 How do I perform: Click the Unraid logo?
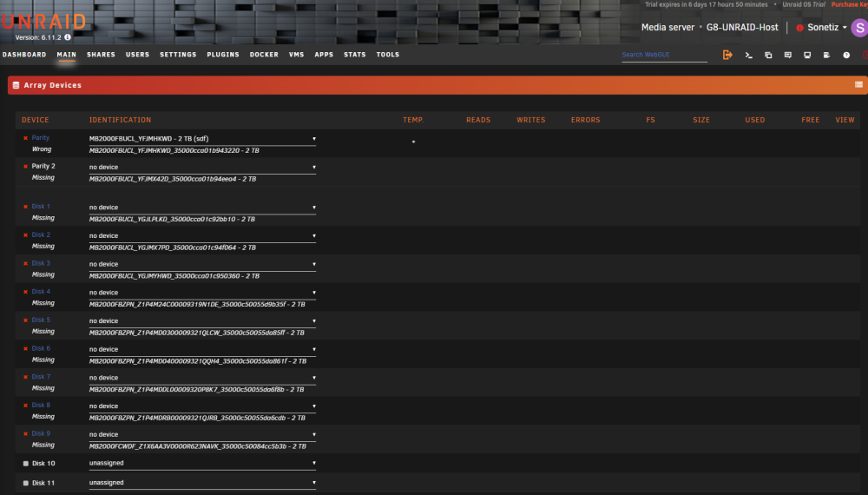coord(43,23)
